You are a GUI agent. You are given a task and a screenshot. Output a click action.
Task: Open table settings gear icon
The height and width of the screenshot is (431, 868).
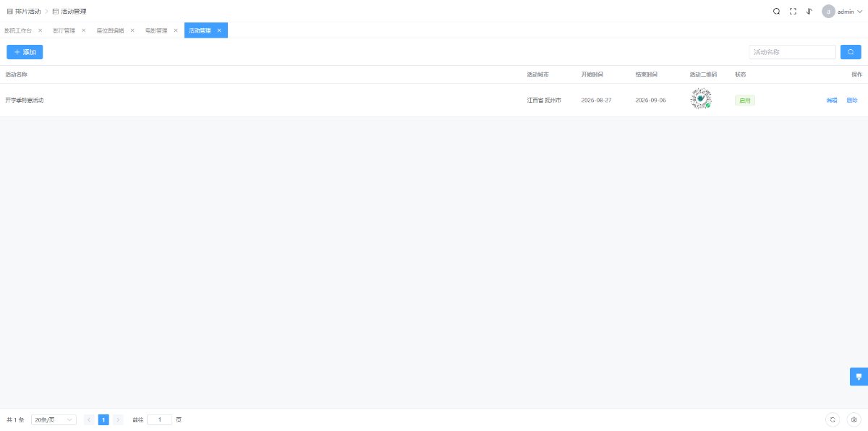click(x=854, y=419)
